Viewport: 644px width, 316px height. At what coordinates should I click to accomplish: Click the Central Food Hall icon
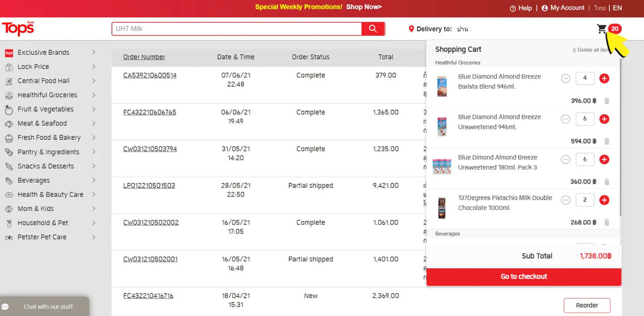(9, 81)
